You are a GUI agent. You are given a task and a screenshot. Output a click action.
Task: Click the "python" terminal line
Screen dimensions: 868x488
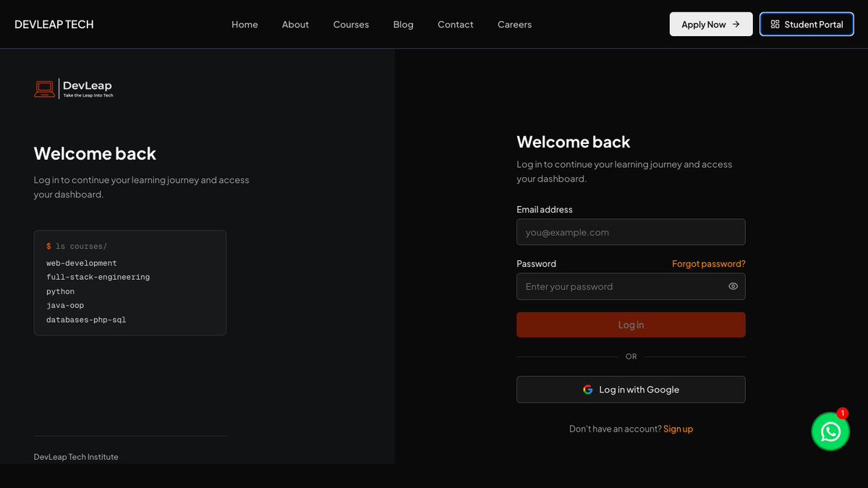pos(61,291)
